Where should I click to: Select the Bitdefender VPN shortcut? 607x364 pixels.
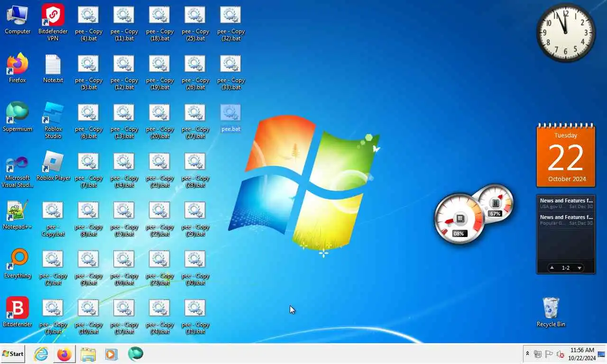click(53, 23)
